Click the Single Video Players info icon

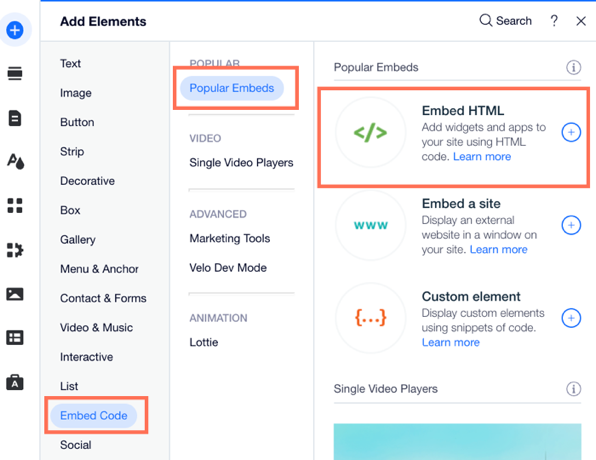click(574, 389)
